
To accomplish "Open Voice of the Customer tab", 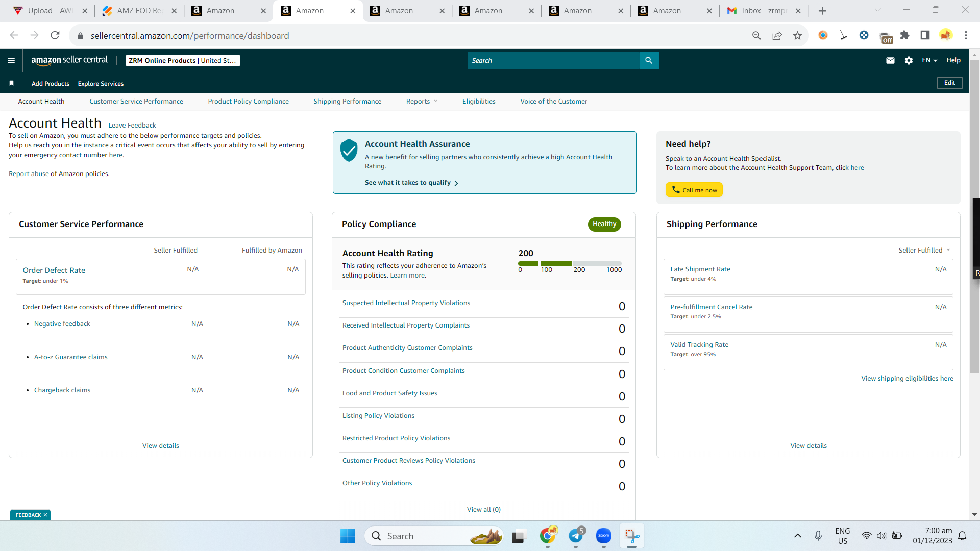I will [x=554, y=102].
